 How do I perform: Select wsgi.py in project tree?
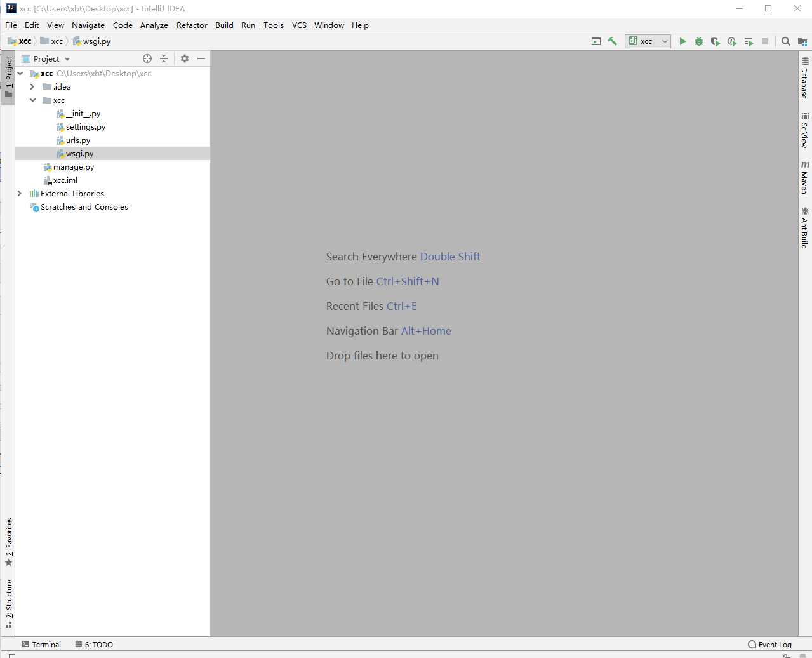tap(75, 154)
